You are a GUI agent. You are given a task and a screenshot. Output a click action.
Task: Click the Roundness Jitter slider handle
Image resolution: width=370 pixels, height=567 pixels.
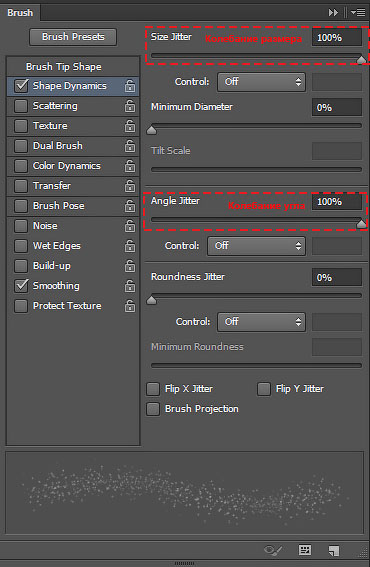(152, 300)
